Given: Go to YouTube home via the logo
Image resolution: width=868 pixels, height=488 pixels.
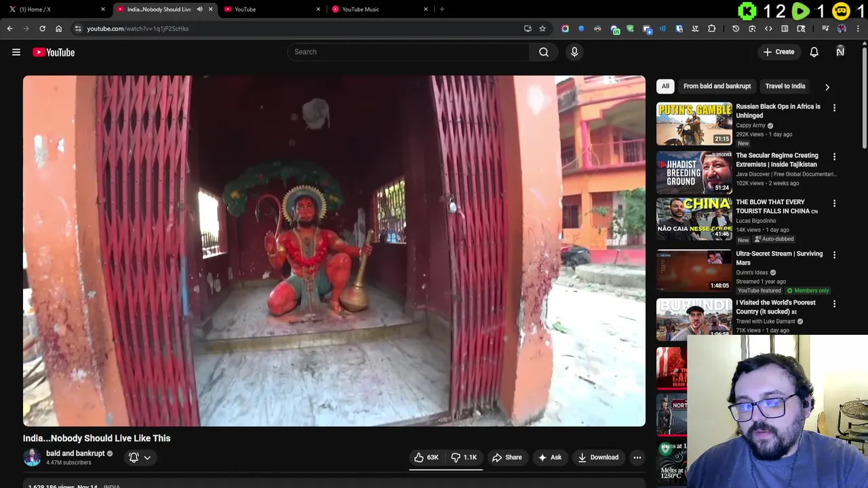Looking at the screenshot, I should [54, 52].
